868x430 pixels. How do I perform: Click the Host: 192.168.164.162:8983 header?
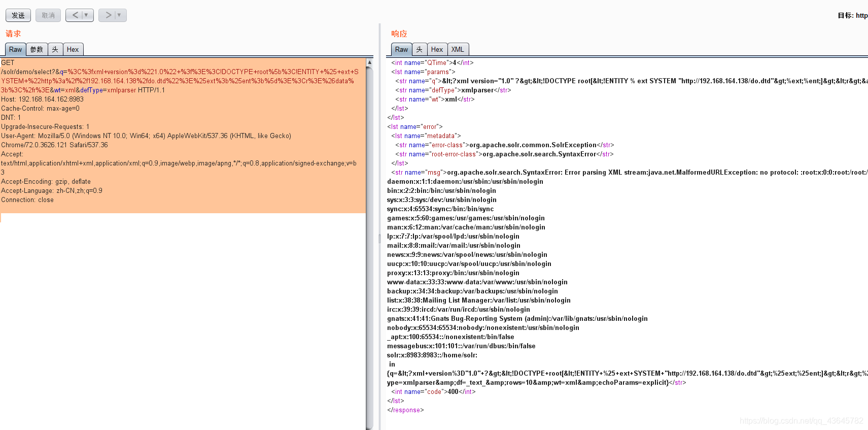42,99
